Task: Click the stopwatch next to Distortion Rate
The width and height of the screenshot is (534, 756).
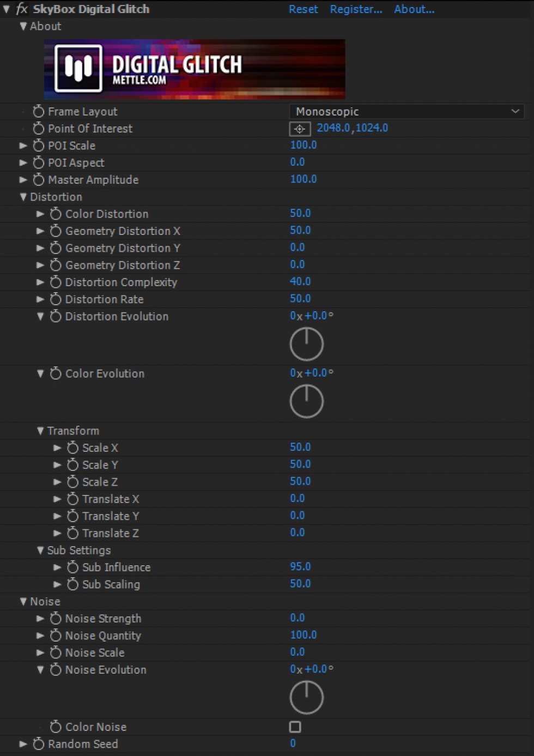Action: (x=56, y=299)
